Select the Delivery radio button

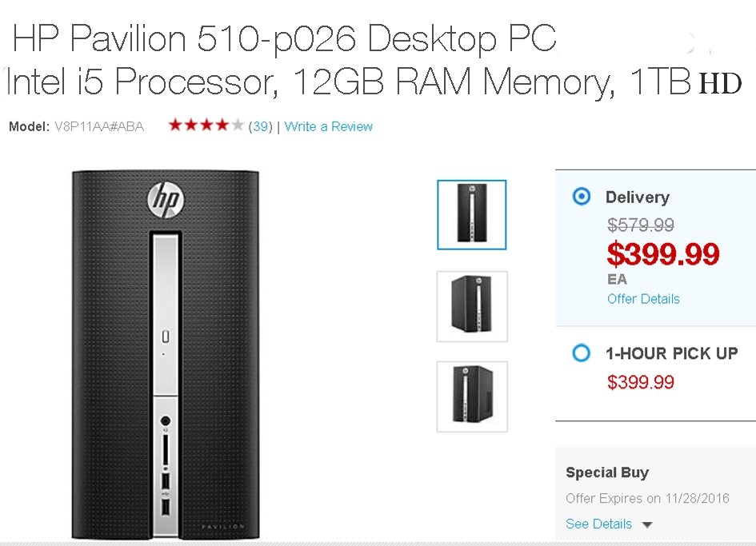pyautogui.click(x=581, y=197)
